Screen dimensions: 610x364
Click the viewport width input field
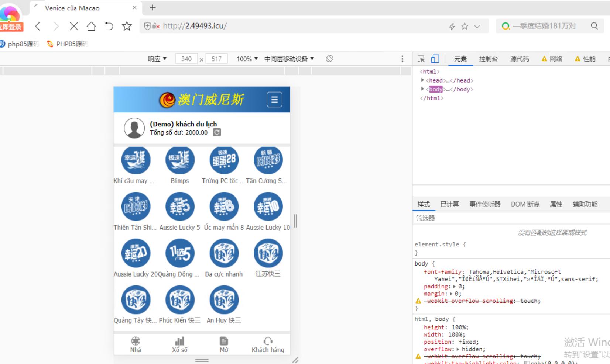(x=186, y=59)
